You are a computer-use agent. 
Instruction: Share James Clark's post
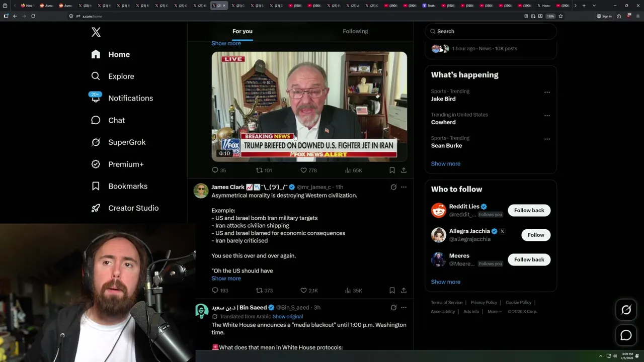[x=404, y=291]
